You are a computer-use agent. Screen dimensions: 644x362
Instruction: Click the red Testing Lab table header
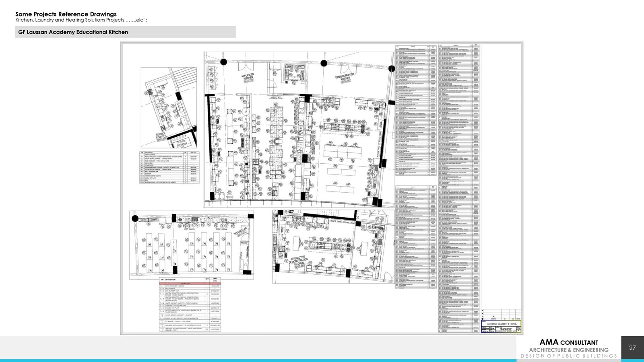(190, 283)
